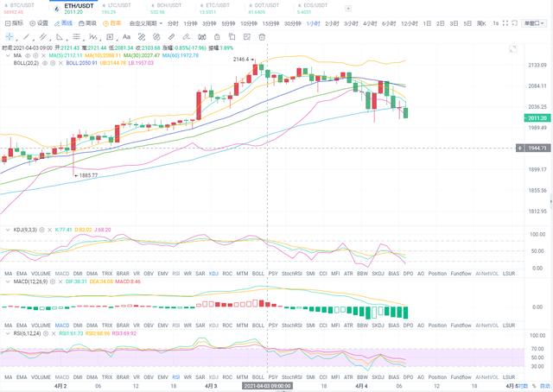Select the eraser tool in drawing toolbar

pyautogui.click(x=187, y=36)
